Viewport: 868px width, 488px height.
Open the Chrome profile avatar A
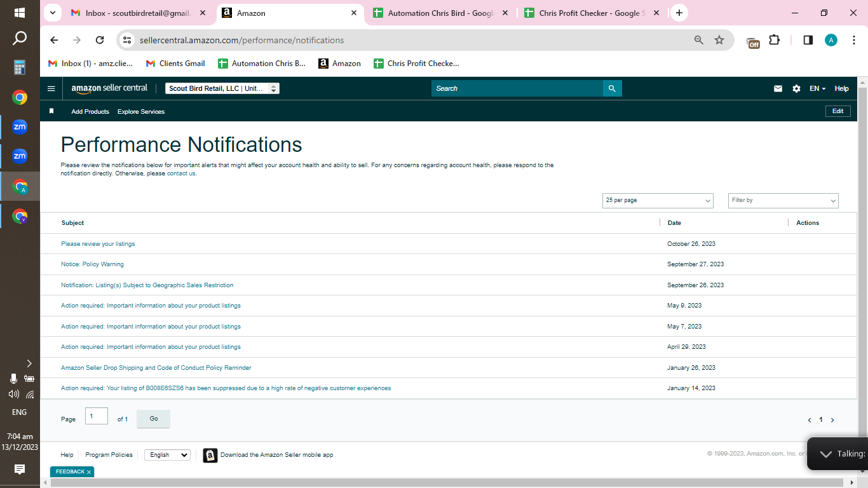click(x=831, y=40)
